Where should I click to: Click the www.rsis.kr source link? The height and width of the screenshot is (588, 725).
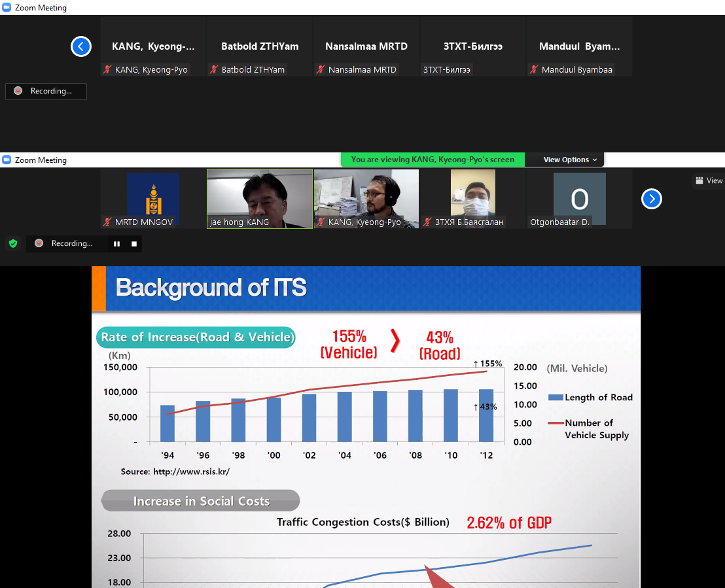tap(191, 472)
